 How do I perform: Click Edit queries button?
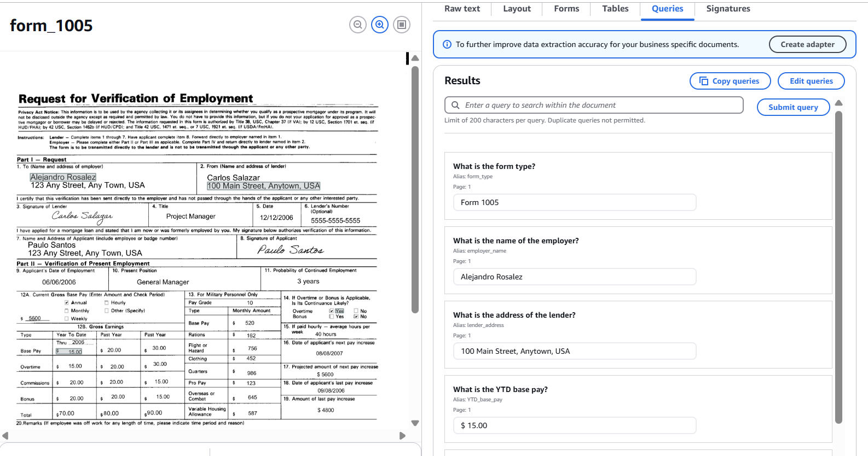click(811, 81)
